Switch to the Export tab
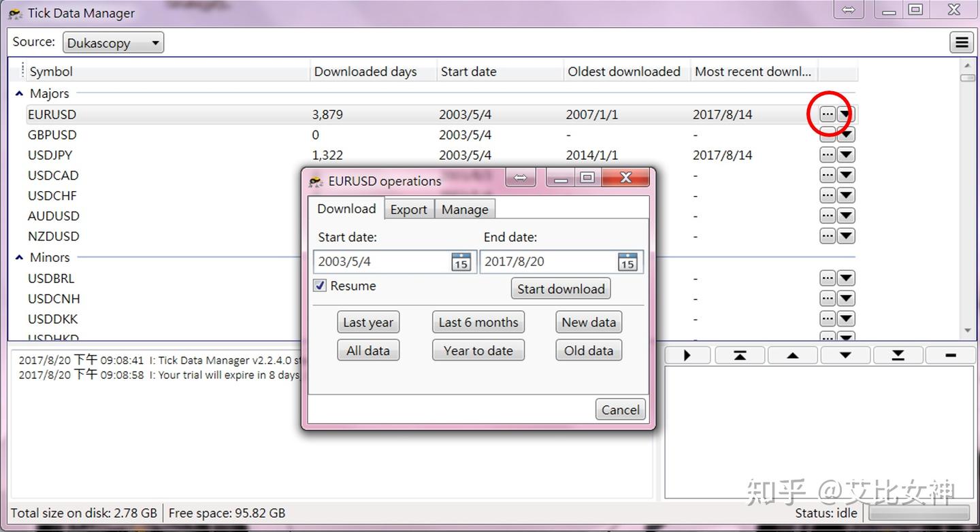The width and height of the screenshot is (980, 532). (x=409, y=210)
